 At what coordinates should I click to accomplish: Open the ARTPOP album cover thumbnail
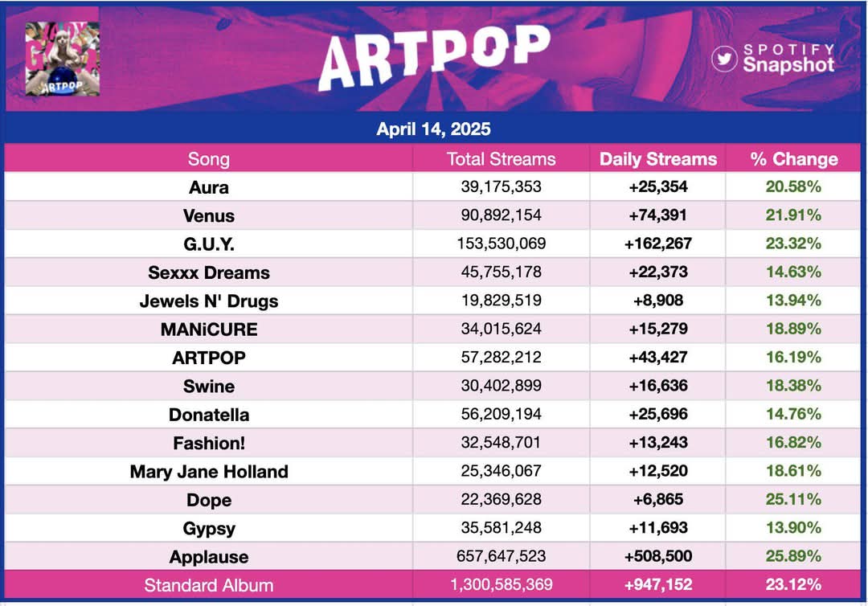coord(63,59)
